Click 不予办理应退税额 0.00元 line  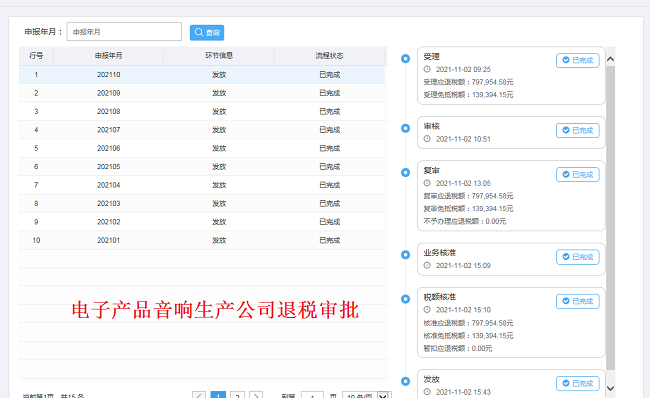pyautogui.click(x=465, y=221)
